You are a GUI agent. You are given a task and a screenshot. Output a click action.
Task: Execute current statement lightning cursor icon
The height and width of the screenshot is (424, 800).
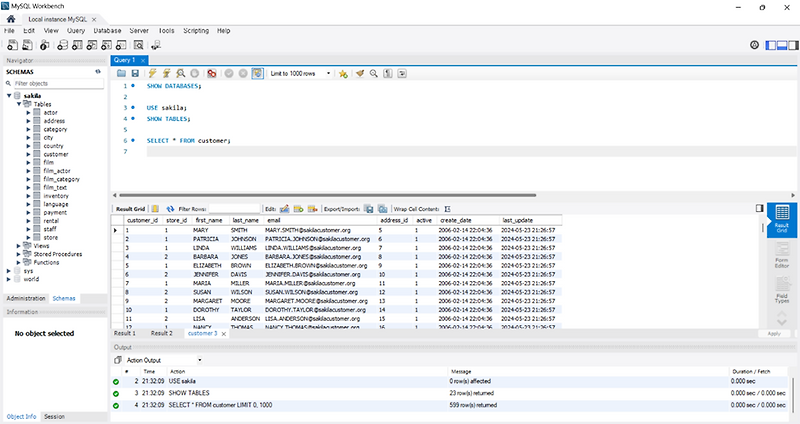click(x=166, y=73)
